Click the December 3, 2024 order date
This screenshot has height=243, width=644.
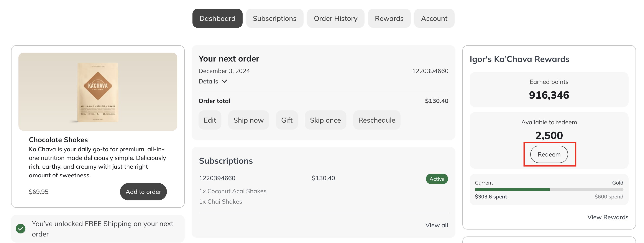pyautogui.click(x=224, y=71)
